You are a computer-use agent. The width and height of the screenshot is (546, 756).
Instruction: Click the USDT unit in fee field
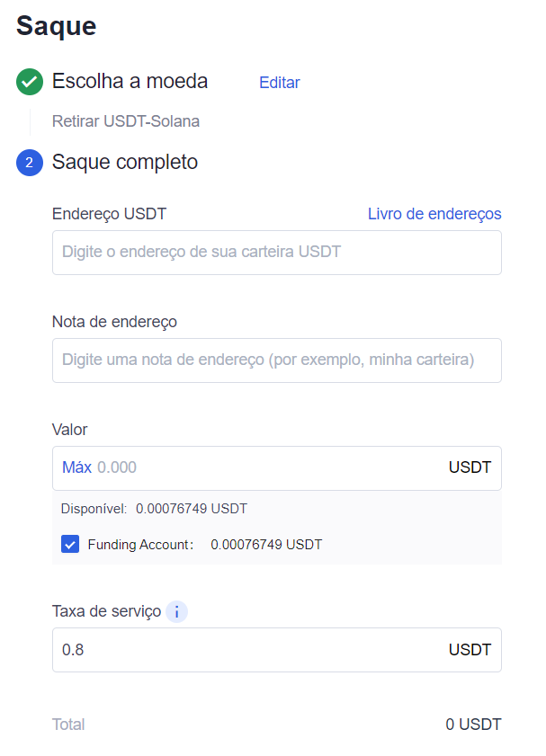(470, 650)
